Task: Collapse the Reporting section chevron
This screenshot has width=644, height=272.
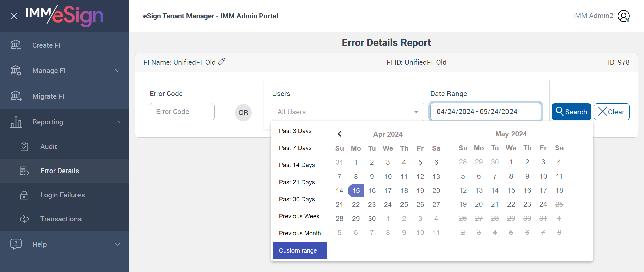Action: point(118,122)
